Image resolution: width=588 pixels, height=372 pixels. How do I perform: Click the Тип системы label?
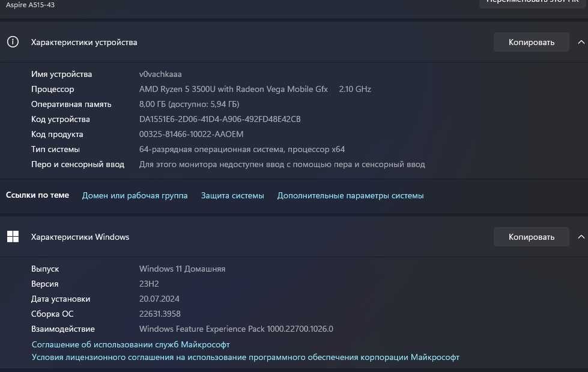tap(55, 149)
